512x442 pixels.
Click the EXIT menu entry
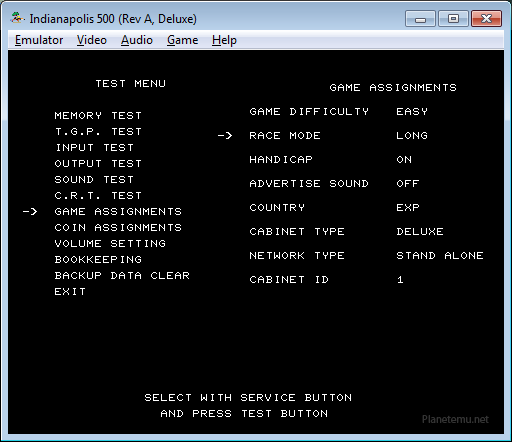[70, 292]
